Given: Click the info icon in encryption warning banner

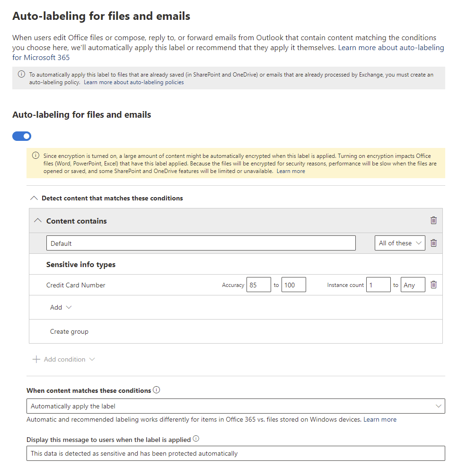Looking at the screenshot, I should pos(35,156).
